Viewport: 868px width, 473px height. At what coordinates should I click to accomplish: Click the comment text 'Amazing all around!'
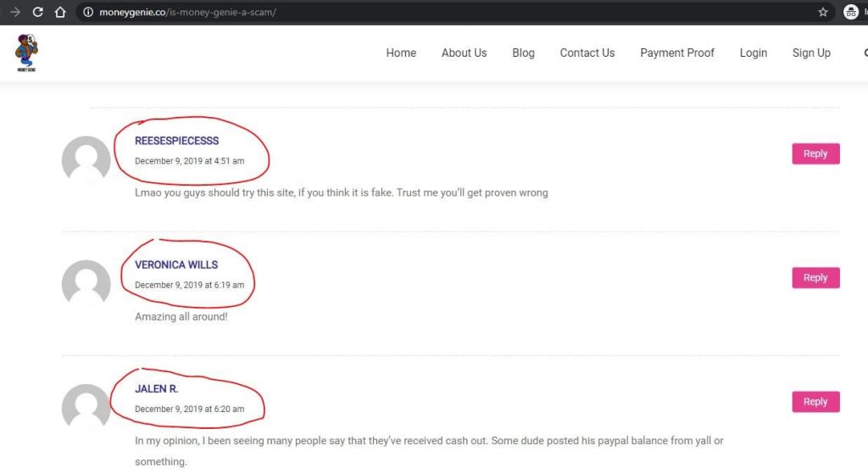pyautogui.click(x=181, y=317)
